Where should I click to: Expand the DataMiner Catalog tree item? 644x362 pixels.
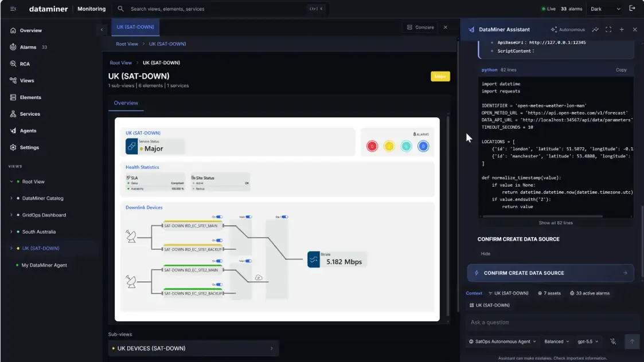(11, 198)
